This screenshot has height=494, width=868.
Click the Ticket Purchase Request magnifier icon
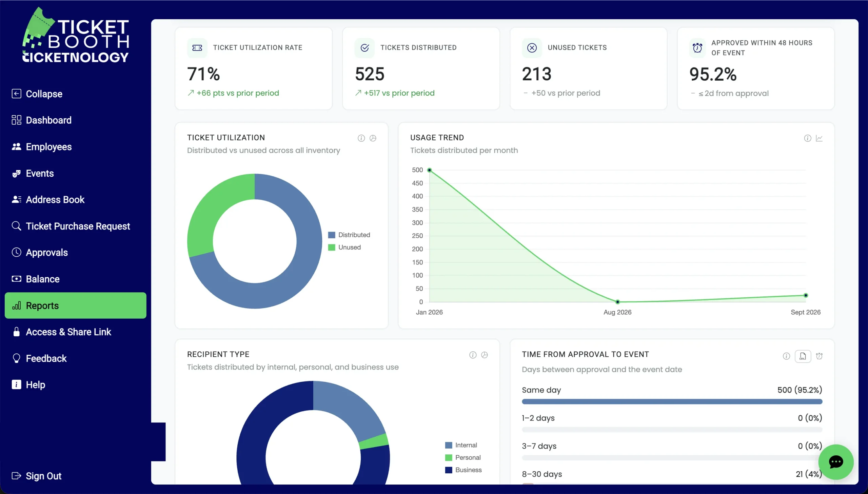coord(16,226)
